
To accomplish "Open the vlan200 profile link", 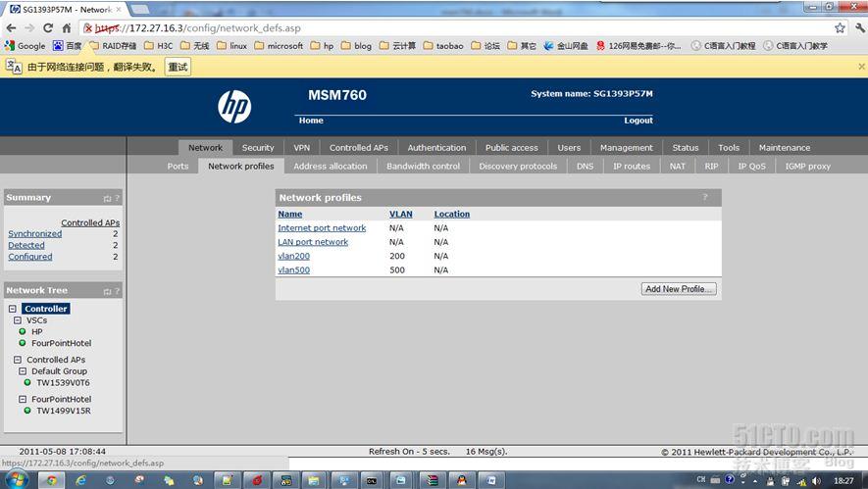I will coord(293,256).
